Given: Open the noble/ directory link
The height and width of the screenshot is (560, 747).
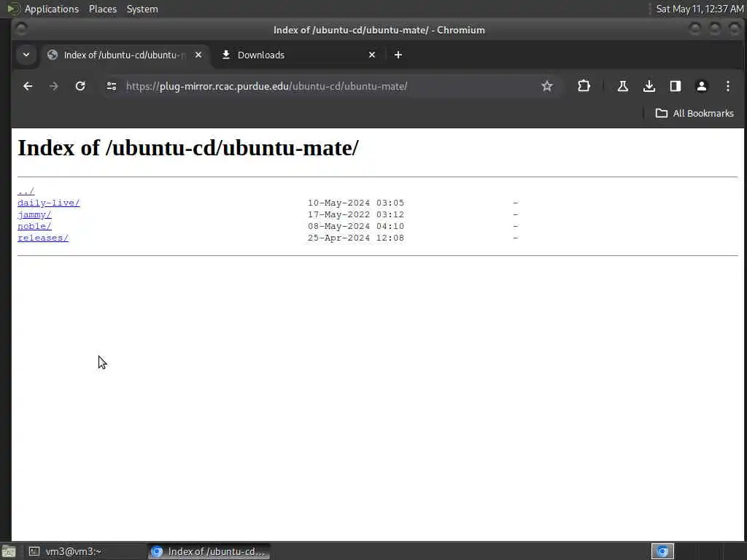Looking at the screenshot, I should click(x=34, y=226).
